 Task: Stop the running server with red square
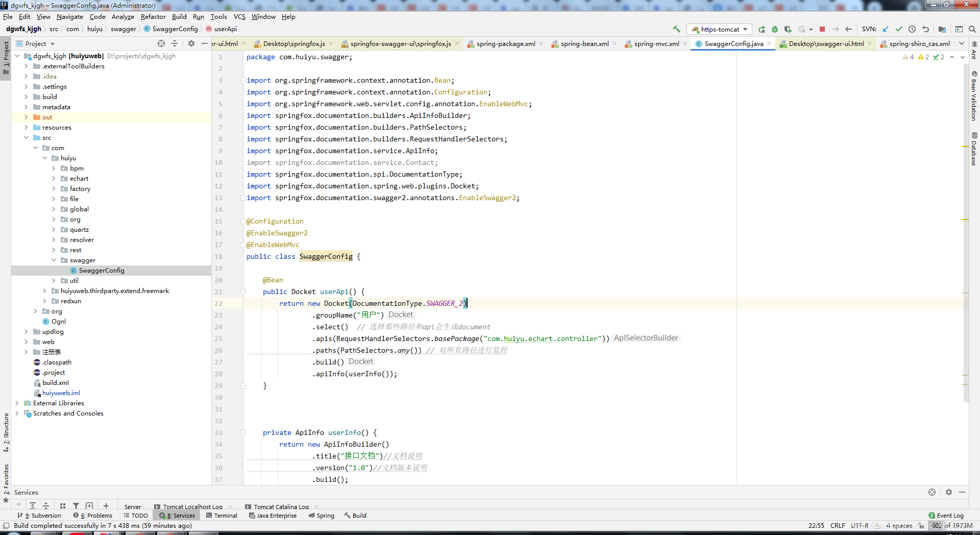pos(822,29)
